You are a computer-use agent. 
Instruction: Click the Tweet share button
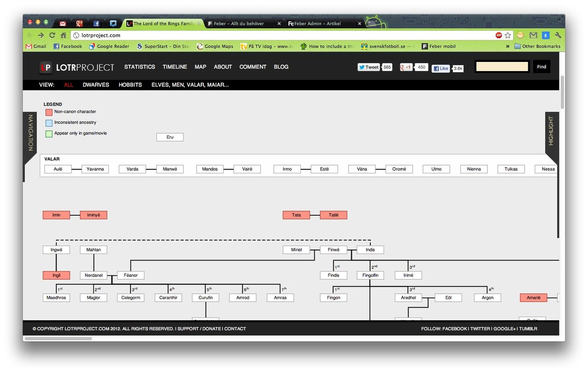[x=369, y=67]
